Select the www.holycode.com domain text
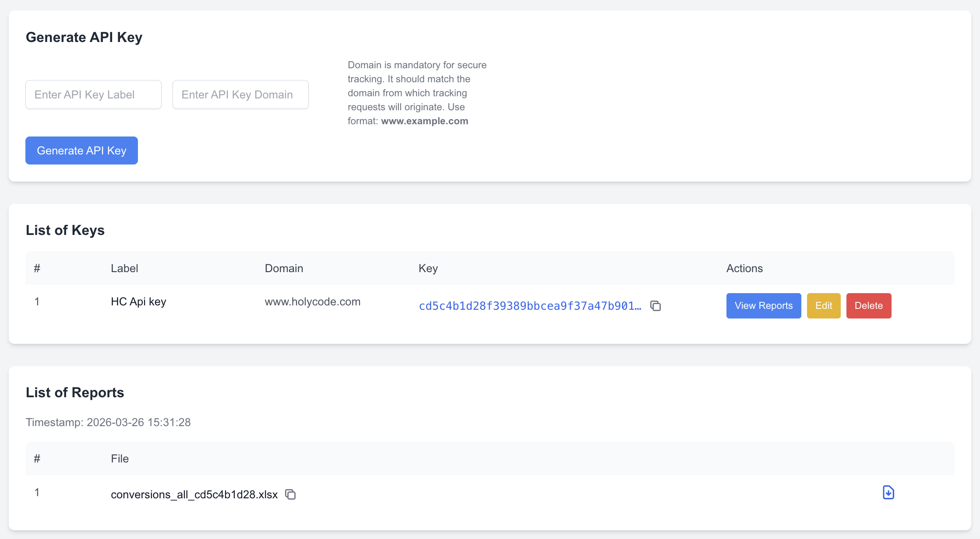Image resolution: width=980 pixels, height=539 pixels. point(312,301)
